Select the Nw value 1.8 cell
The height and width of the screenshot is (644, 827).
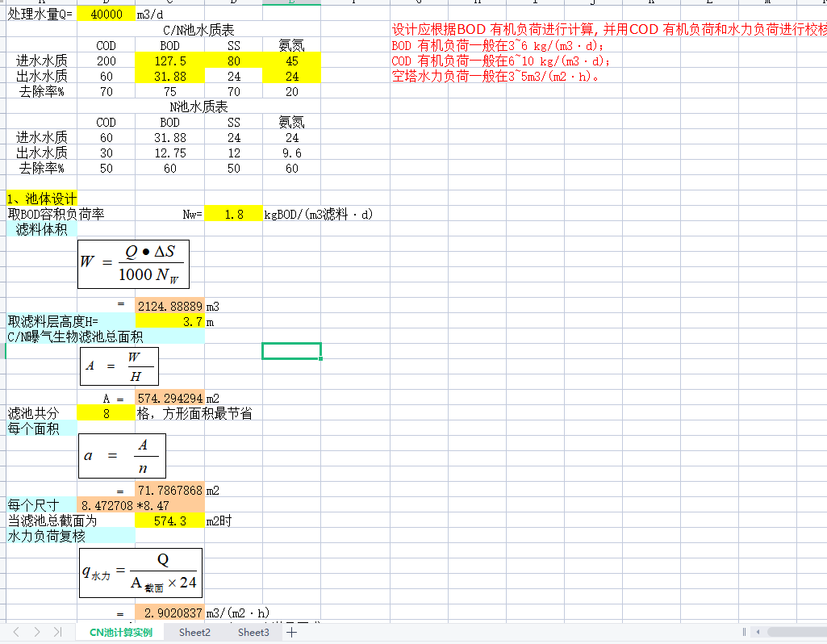coord(234,214)
